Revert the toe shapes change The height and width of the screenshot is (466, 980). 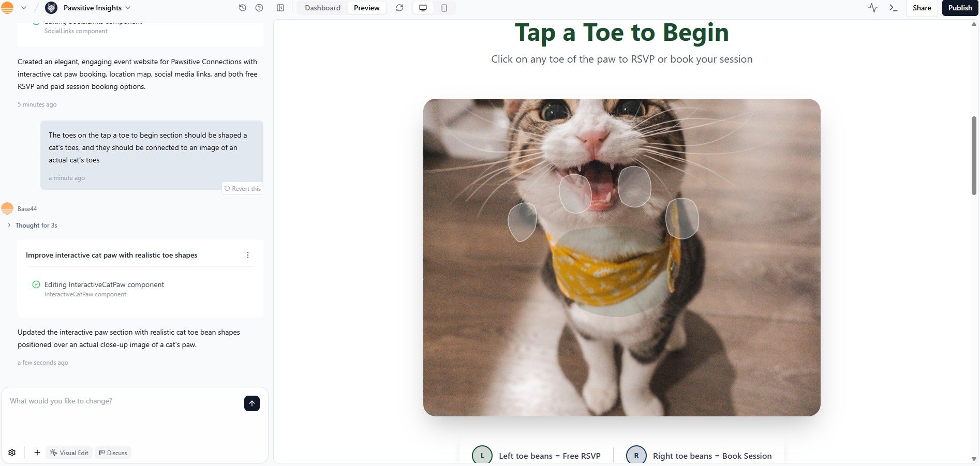pyautogui.click(x=242, y=188)
